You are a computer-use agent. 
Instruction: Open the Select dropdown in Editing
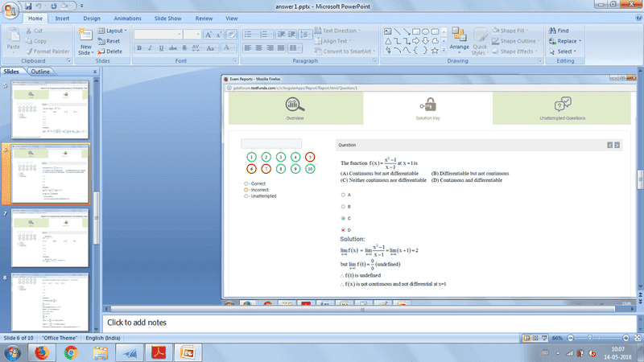coord(564,51)
